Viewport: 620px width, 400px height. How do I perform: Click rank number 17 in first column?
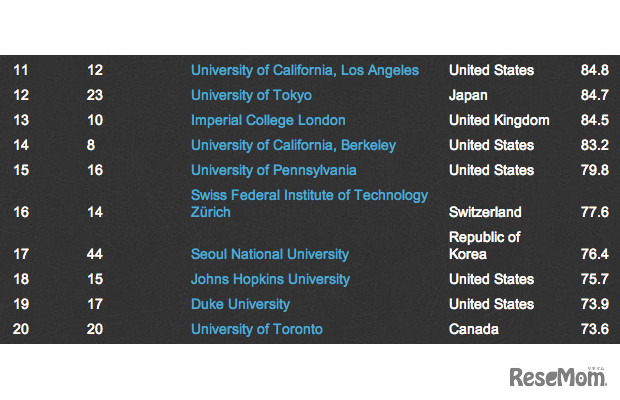click(21, 254)
